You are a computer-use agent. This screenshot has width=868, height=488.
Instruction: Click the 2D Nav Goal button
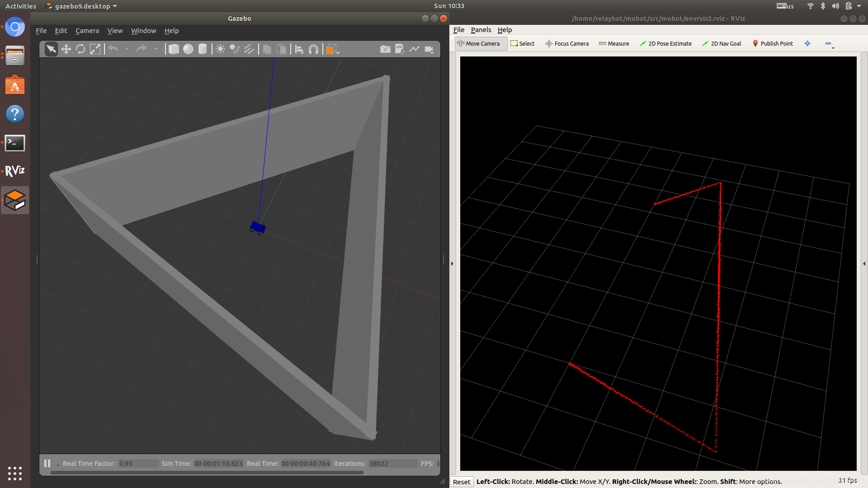722,43
